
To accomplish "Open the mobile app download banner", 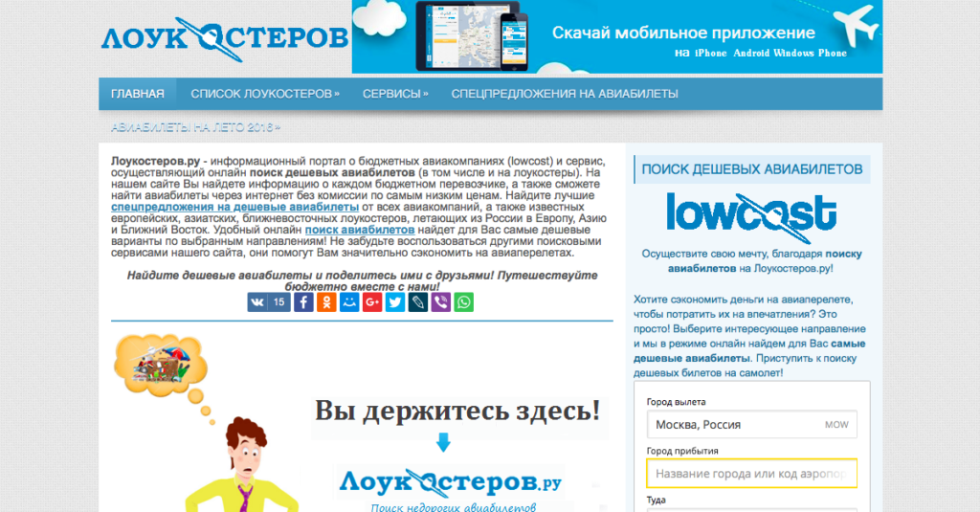I will (x=617, y=36).
